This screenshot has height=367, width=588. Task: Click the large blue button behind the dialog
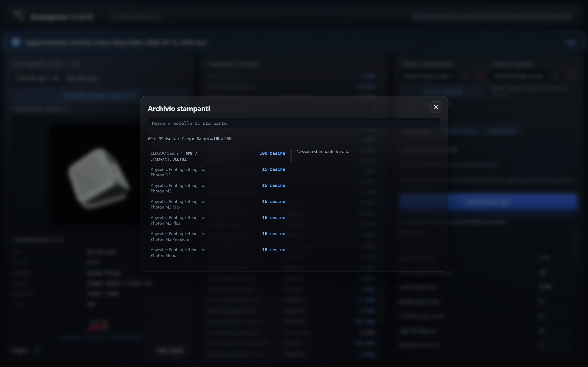(488, 202)
